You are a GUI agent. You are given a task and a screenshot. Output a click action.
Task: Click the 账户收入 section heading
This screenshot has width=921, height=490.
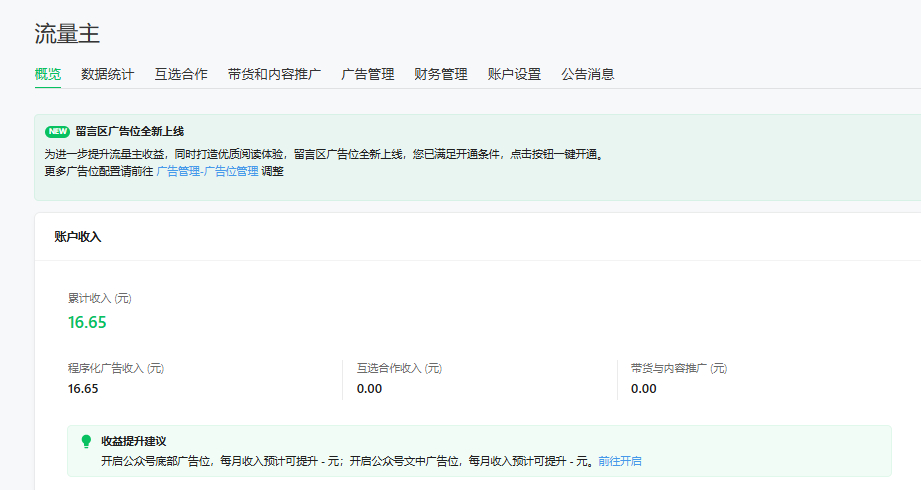click(x=78, y=237)
